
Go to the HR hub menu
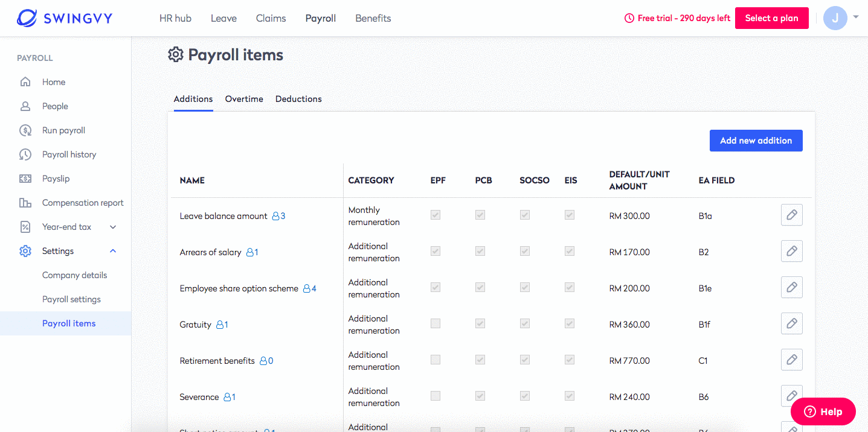pos(175,18)
